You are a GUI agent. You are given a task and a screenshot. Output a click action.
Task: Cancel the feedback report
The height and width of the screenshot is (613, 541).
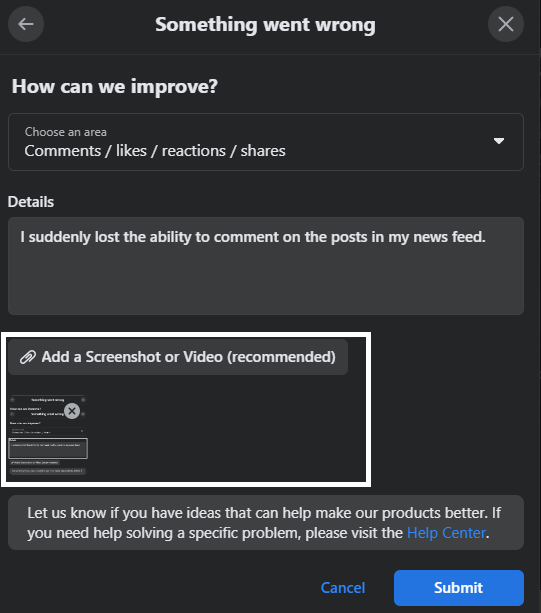[343, 588]
